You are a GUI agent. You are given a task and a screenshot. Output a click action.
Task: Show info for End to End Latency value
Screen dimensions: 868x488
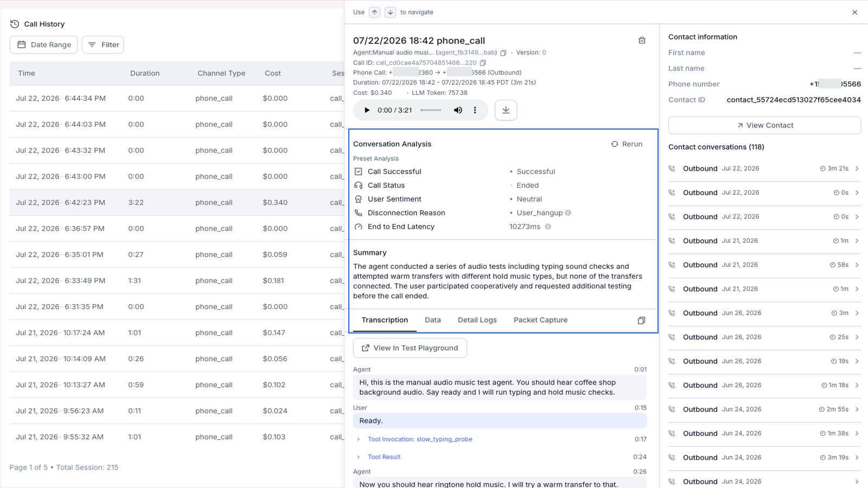click(548, 227)
